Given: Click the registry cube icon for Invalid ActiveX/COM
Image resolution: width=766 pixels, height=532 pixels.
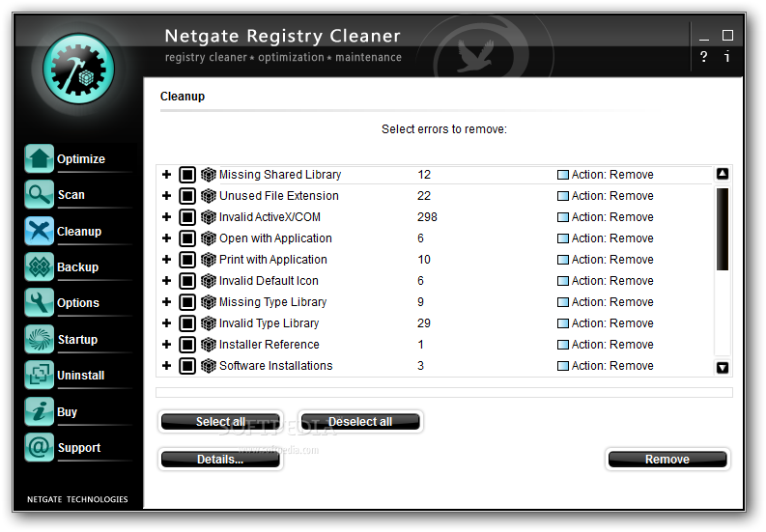Looking at the screenshot, I should (209, 217).
